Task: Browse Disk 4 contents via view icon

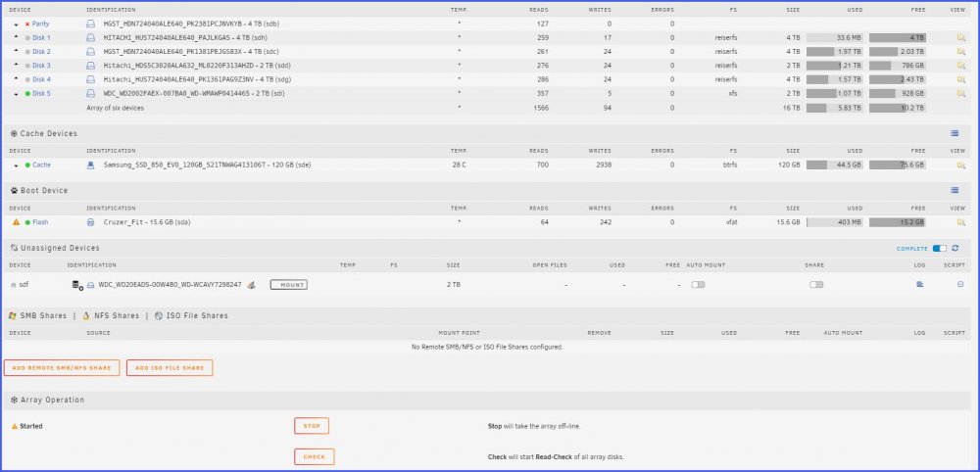Action: coord(960,79)
